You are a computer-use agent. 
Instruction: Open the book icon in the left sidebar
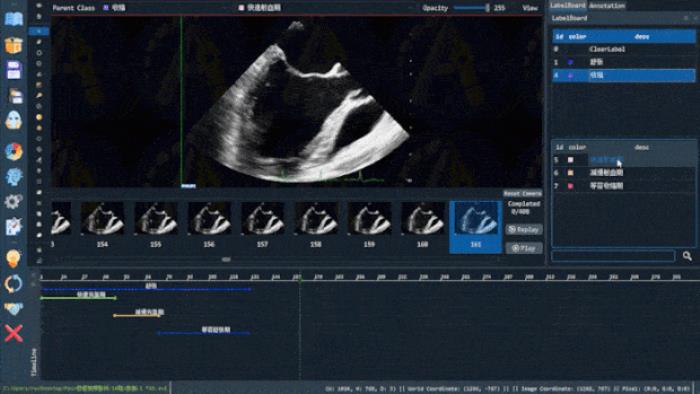(x=13, y=19)
